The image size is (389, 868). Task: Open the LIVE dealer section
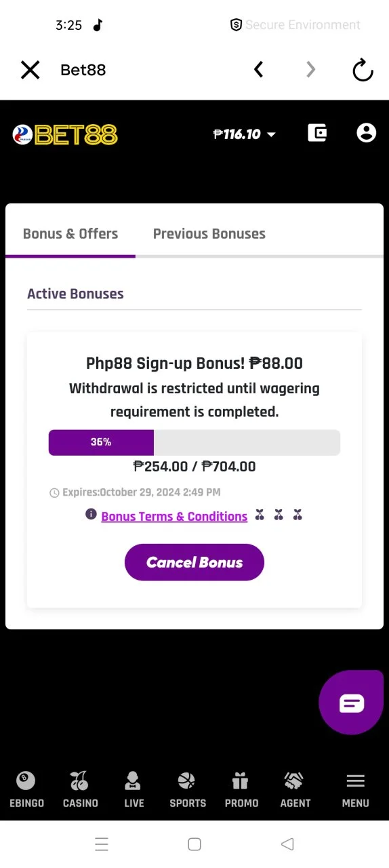134,790
